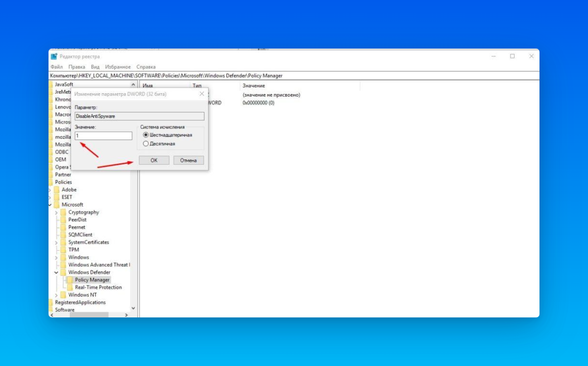Expand the Windows key chevron
The image size is (588, 366).
56,258
